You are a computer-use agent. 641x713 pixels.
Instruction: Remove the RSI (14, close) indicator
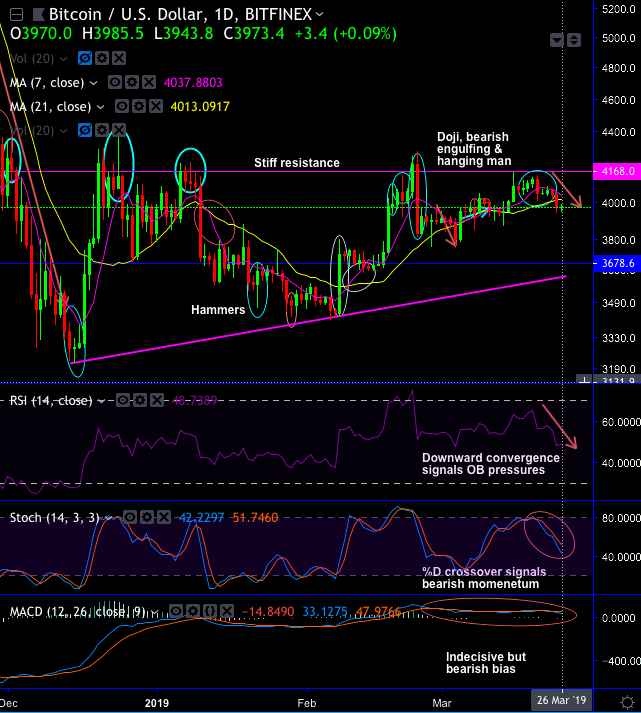(157, 400)
